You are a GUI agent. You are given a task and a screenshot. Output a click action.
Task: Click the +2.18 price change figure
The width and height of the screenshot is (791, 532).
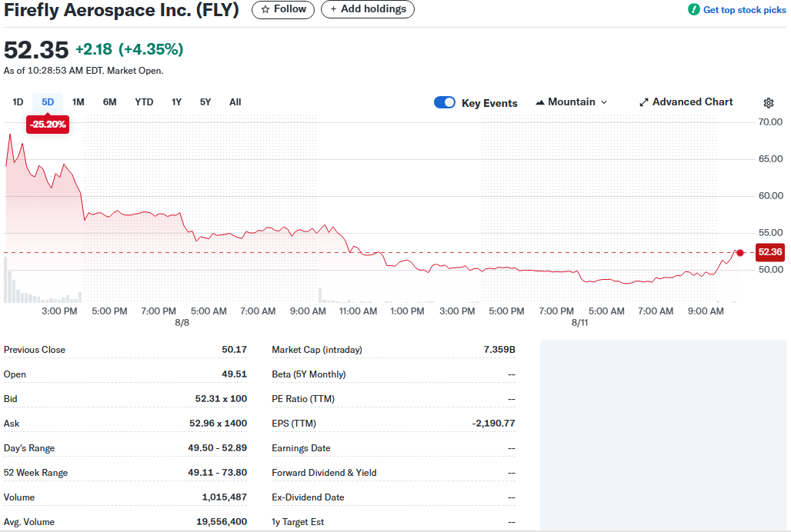click(x=94, y=49)
